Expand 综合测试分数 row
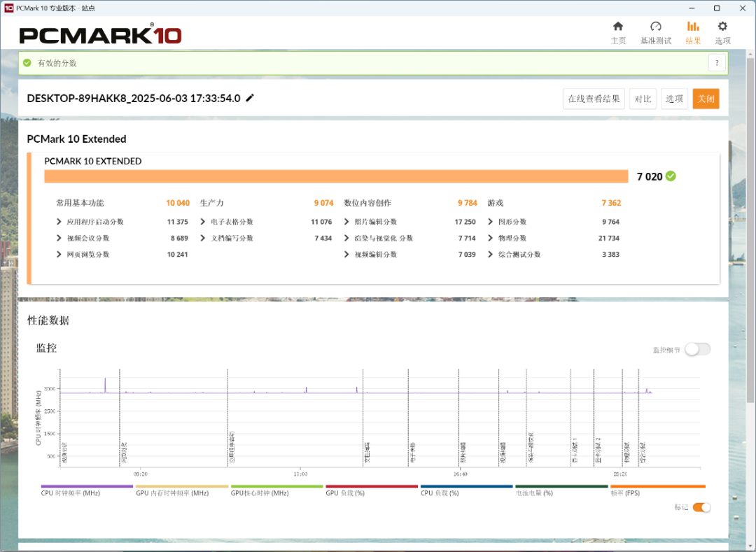756x552 pixels. click(x=490, y=255)
